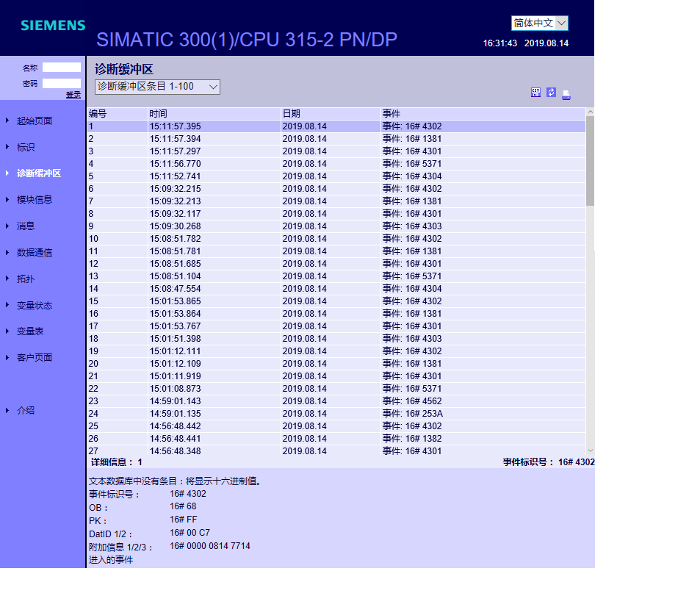Viewport: 700px width, 596px height.
Task: Select entry 3 with time 15:11:57.297
Action: click(336, 151)
